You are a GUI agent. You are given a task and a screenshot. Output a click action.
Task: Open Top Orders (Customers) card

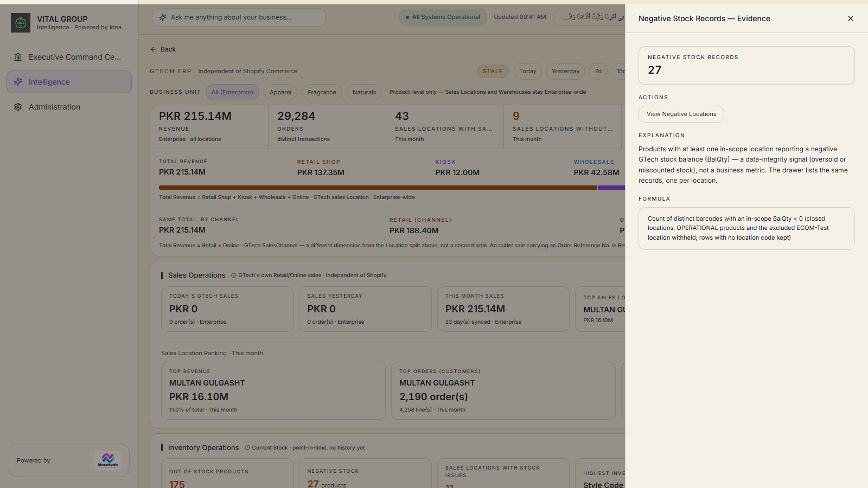click(503, 390)
